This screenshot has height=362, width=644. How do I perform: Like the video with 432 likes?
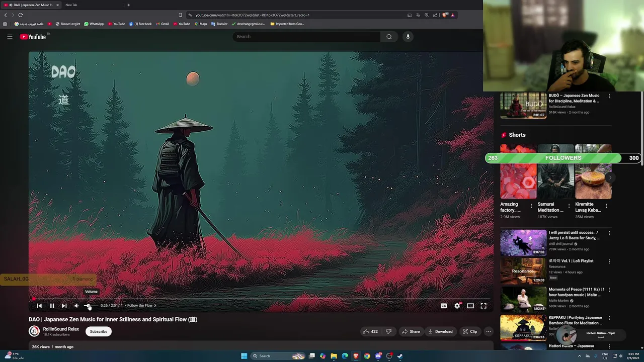click(x=370, y=331)
